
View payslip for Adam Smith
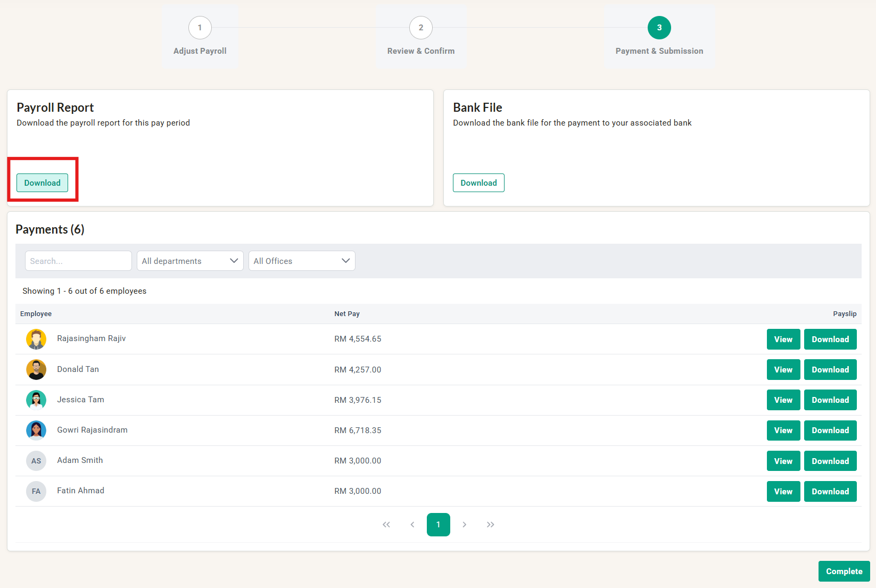(x=783, y=461)
